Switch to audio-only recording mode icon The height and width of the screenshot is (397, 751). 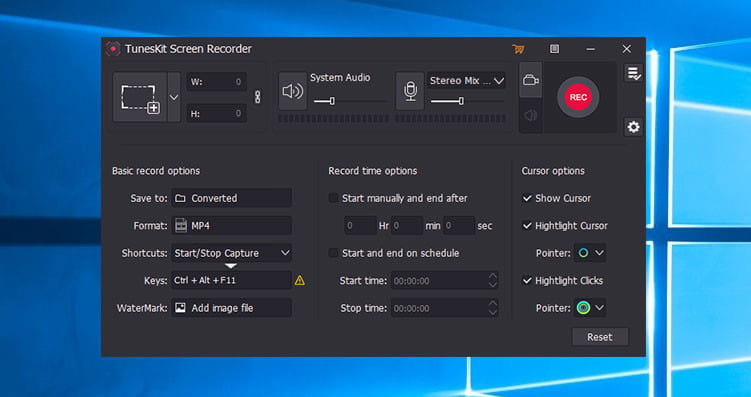[531, 115]
